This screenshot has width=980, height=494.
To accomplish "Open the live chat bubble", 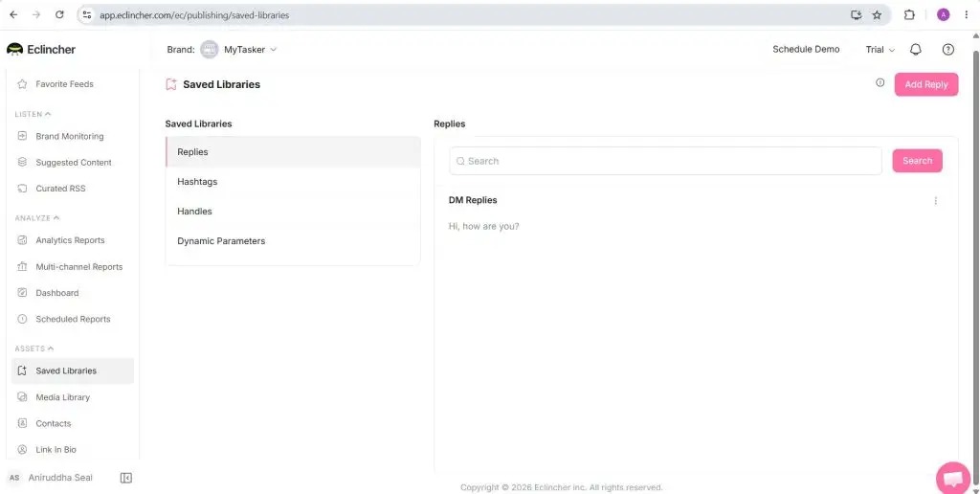I will click(x=953, y=479).
